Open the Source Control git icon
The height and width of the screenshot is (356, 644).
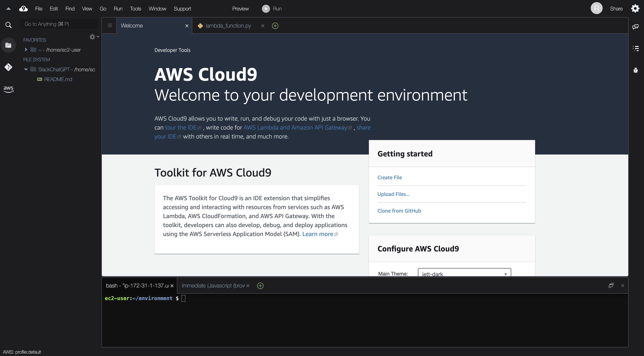tap(8, 67)
